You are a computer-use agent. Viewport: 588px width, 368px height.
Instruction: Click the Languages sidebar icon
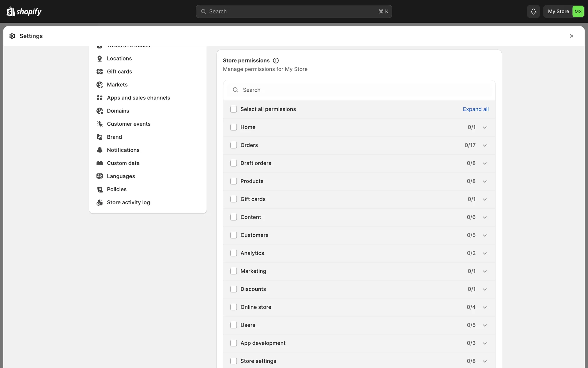point(100,176)
